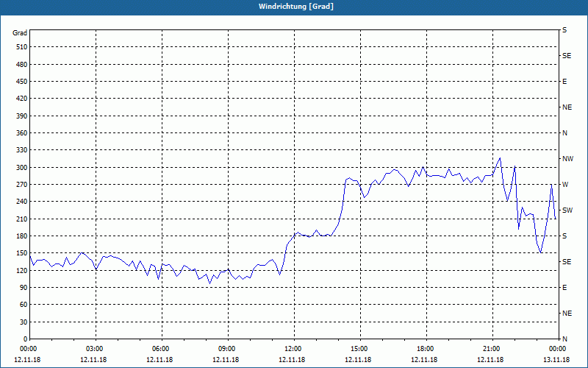Click the NW compass direction label
The height and width of the screenshot is (368, 588).
click(567, 159)
